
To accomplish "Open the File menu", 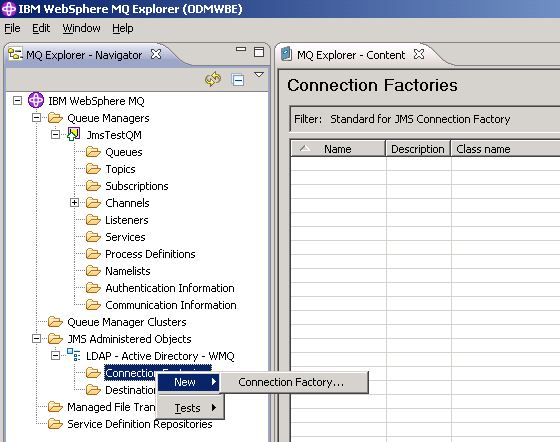I will (x=12, y=28).
